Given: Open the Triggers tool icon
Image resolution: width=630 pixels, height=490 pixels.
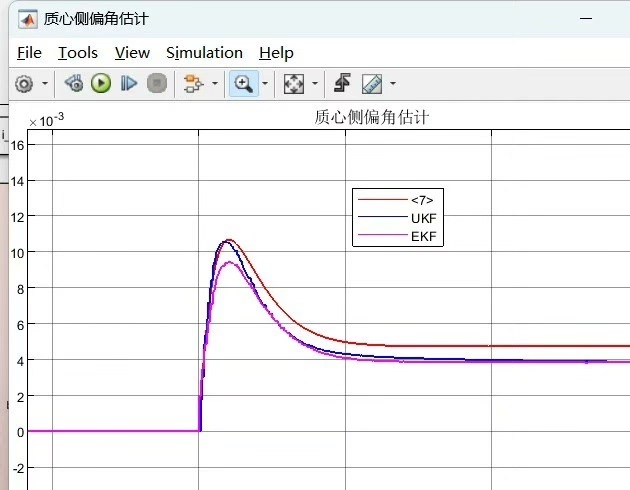Looking at the screenshot, I should point(342,83).
